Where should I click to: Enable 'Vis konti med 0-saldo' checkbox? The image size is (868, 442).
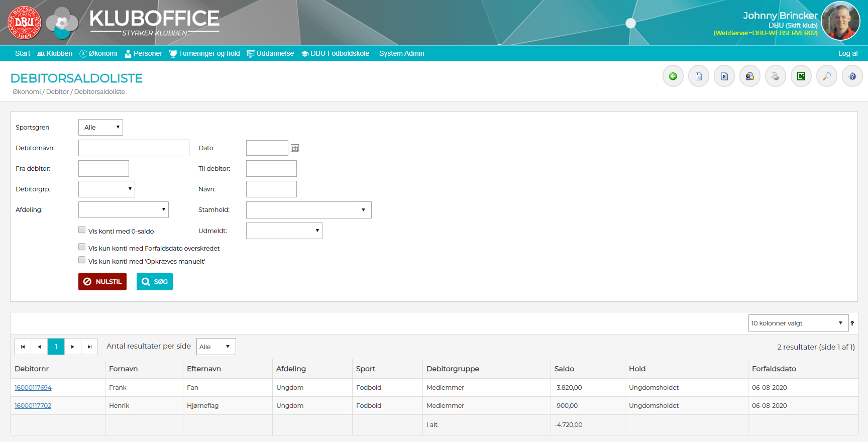82,230
